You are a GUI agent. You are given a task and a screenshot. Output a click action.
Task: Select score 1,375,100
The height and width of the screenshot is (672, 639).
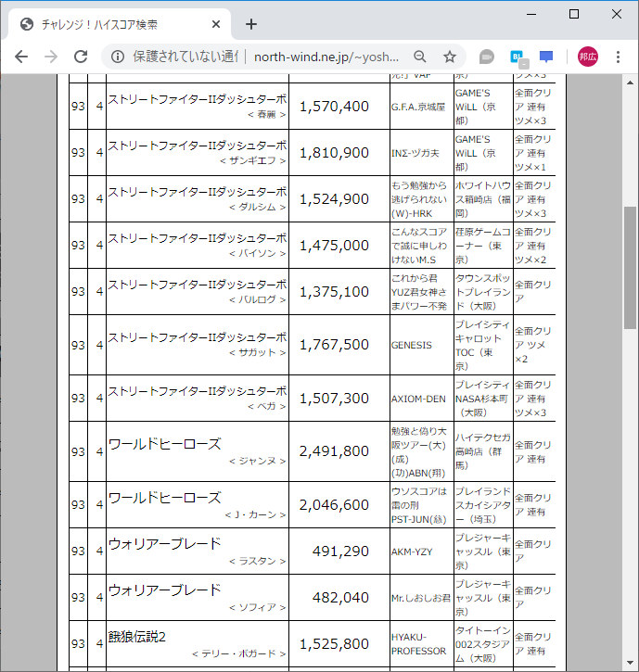click(x=334, y=291)
